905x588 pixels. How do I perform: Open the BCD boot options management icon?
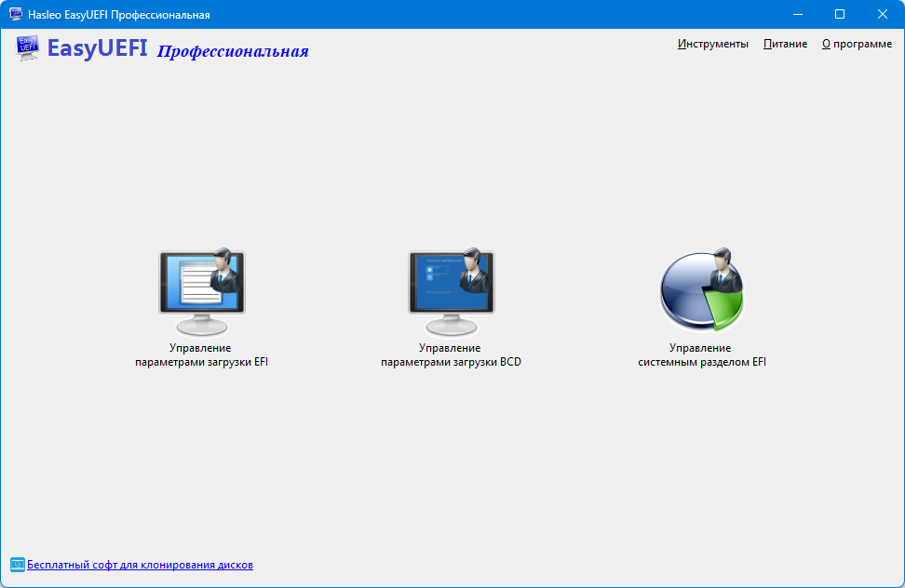[x=452, y=292]
